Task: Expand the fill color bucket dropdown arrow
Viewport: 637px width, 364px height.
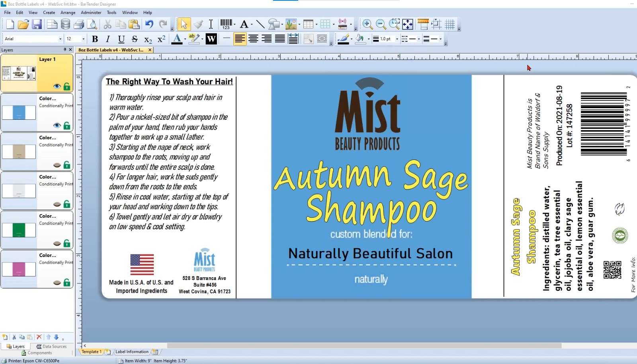Action: pyautogui.click(x=369, y=39)
